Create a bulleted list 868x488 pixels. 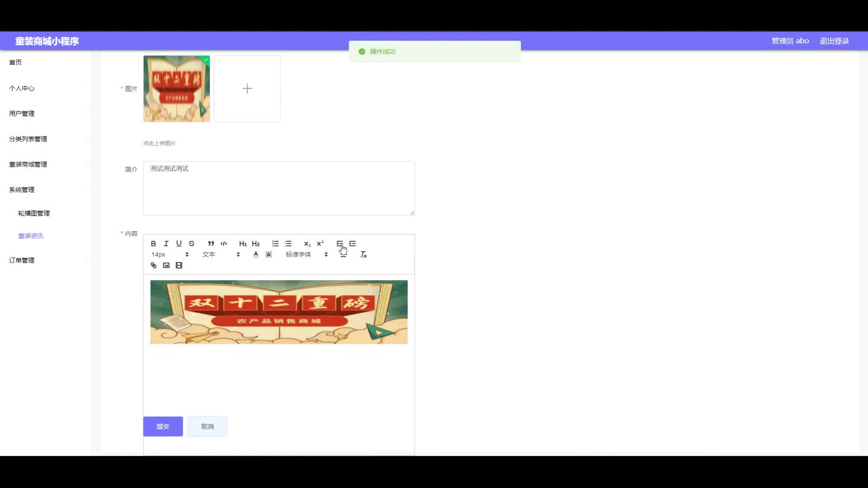click(288, 244)
